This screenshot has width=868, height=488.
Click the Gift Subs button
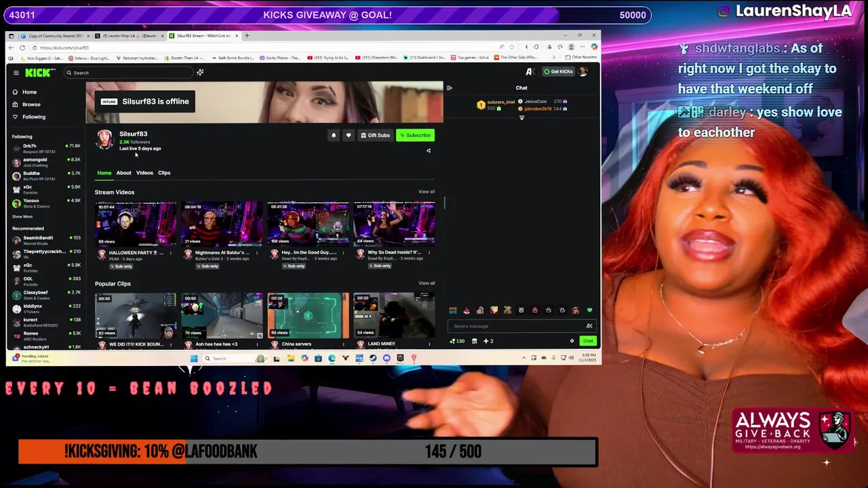(x=375, y=136)
